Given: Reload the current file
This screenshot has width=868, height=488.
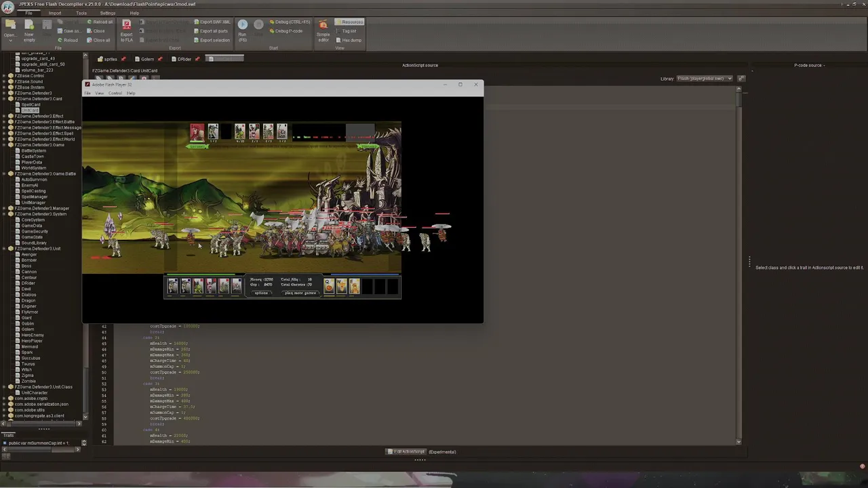Looking at the screenshot, I should 67,40.
